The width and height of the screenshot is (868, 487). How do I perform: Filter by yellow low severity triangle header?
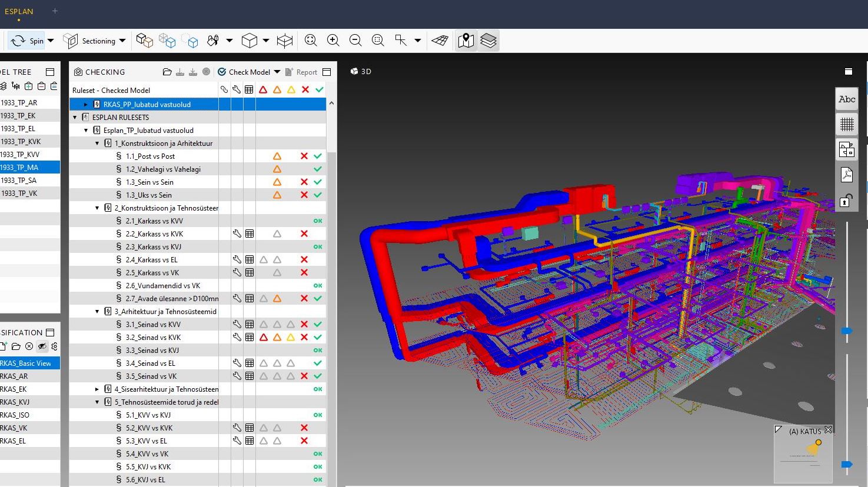[291, 90]
